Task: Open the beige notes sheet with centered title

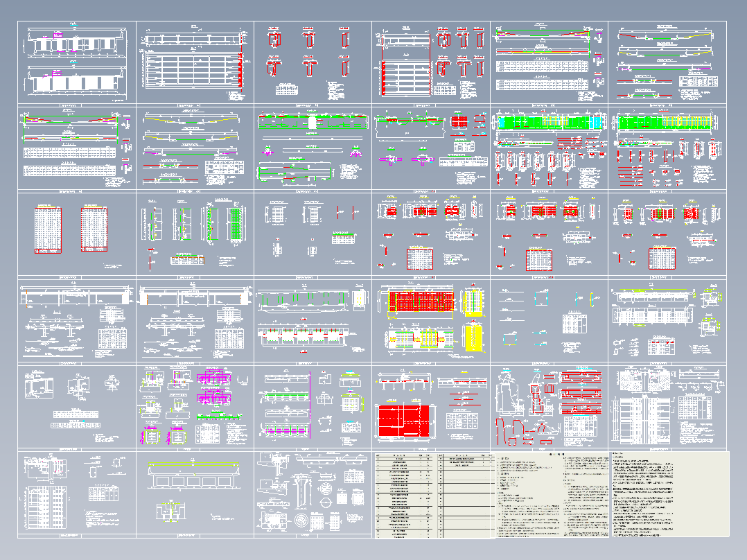Action: point(551,495)
